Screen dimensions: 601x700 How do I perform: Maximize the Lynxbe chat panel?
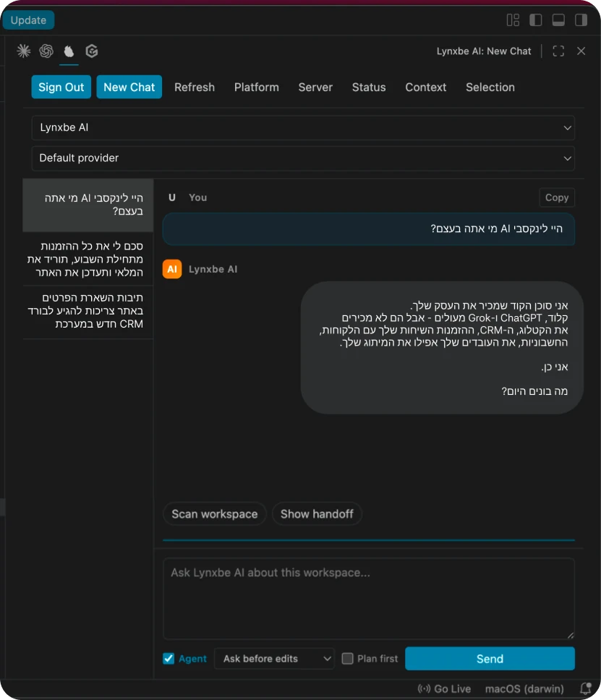tap(558, 51)
